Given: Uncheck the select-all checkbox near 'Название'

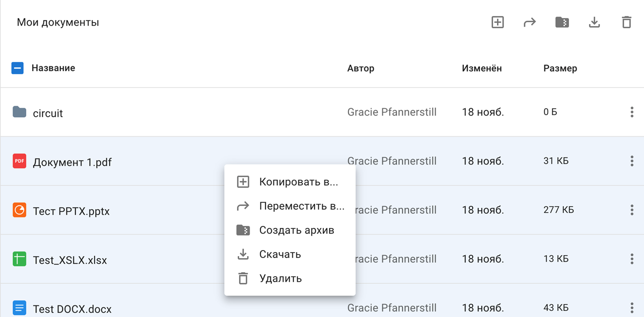Looking at the screenshot, I should [18, 67].
